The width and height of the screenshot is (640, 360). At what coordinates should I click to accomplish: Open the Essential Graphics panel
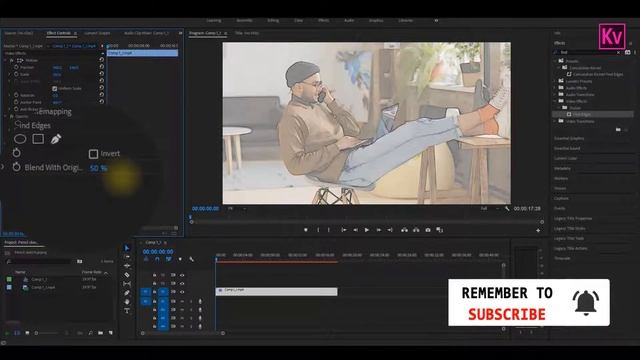click(569, 138)
